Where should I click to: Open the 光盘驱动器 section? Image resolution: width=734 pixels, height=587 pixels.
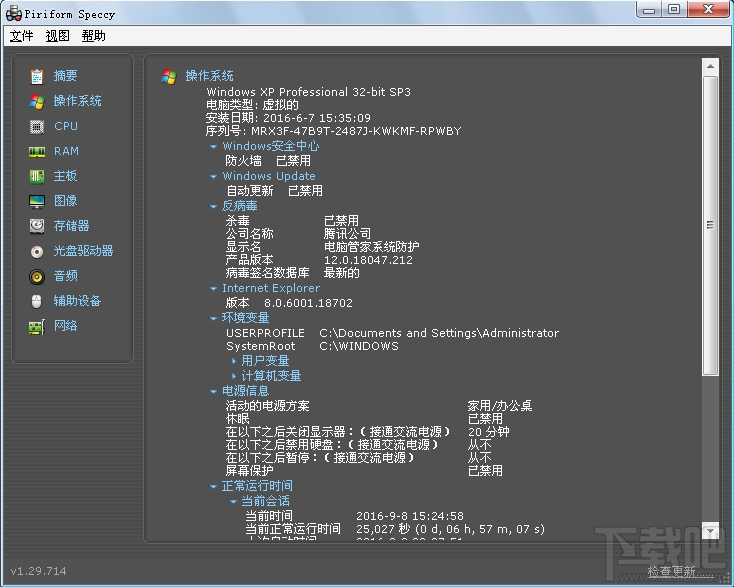83,251
